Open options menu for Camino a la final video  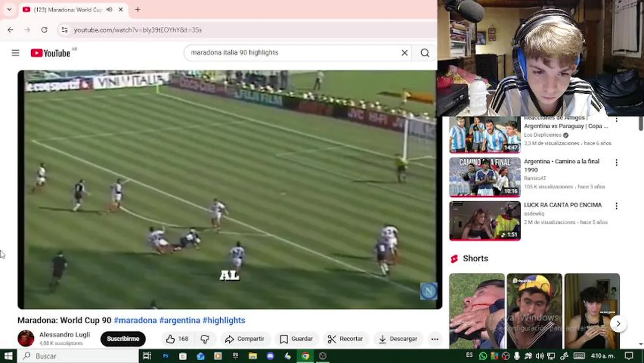point(616,162)
